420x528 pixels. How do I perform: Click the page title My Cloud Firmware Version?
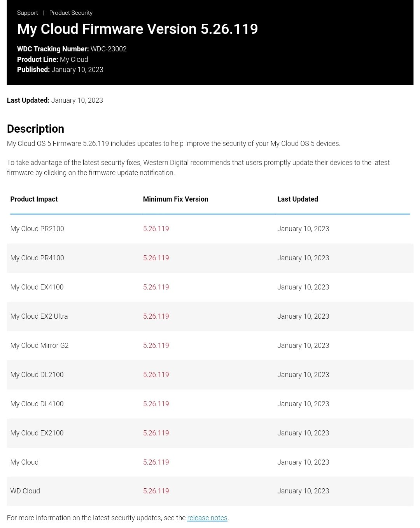tap(137, 29)
